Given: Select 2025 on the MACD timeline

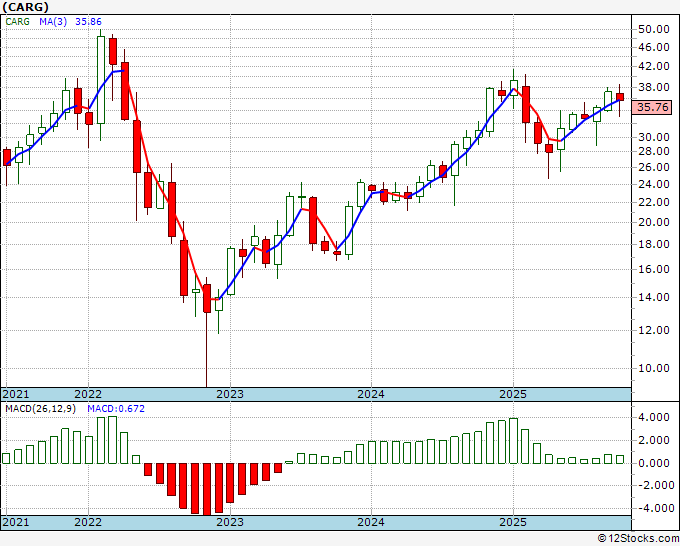Looking at the screenshot, I should (513, 522).
